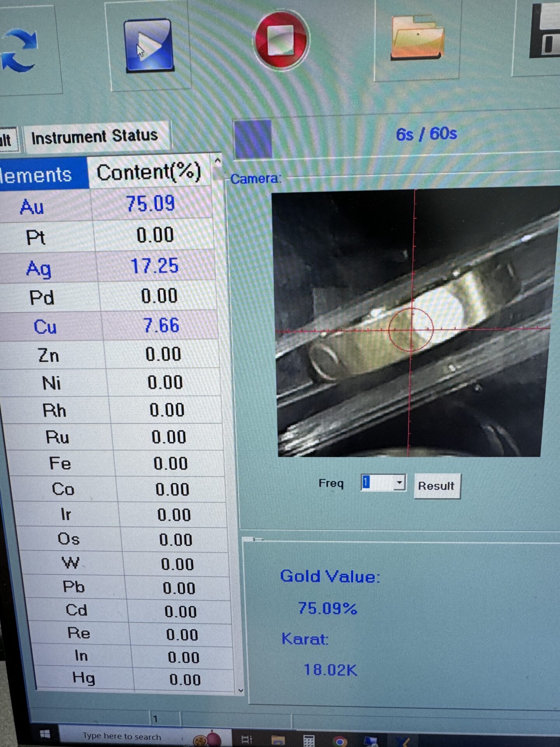Stop the test with the red stop button
The width and height of the screenshot is (560, 747).
click(x=282, y=40)
